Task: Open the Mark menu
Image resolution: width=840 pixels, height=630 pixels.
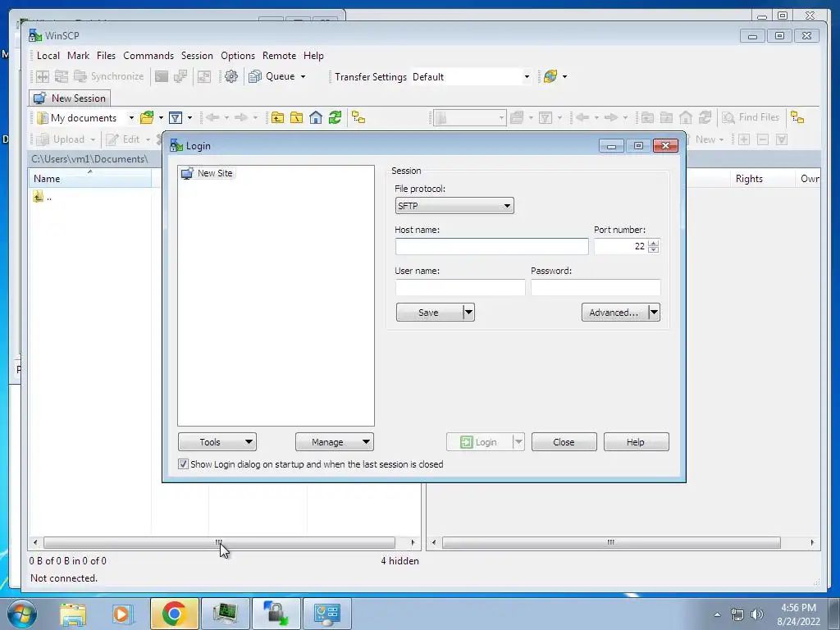Action: [78, 55]
